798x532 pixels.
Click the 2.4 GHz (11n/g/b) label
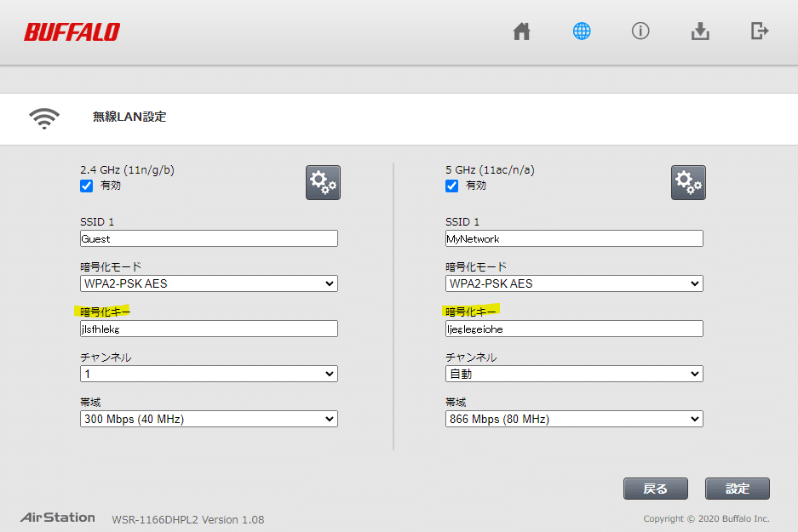tap(127, 170)
